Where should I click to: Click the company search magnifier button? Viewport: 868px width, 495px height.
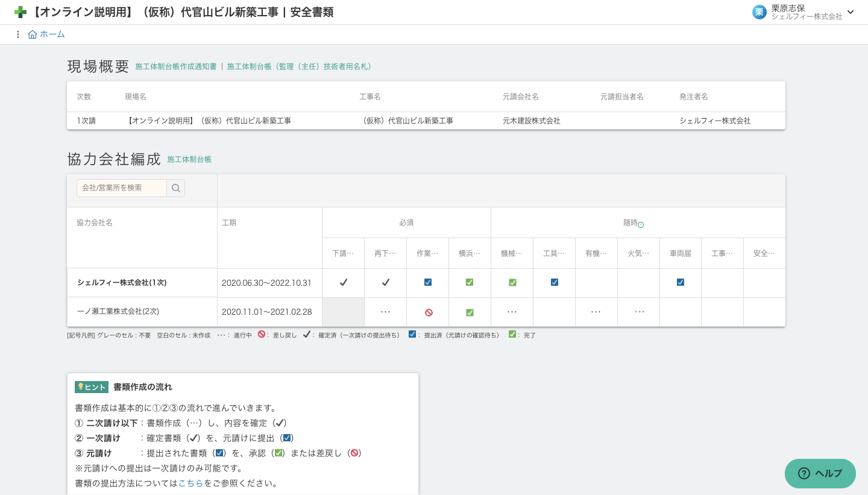tap(176, 188)
